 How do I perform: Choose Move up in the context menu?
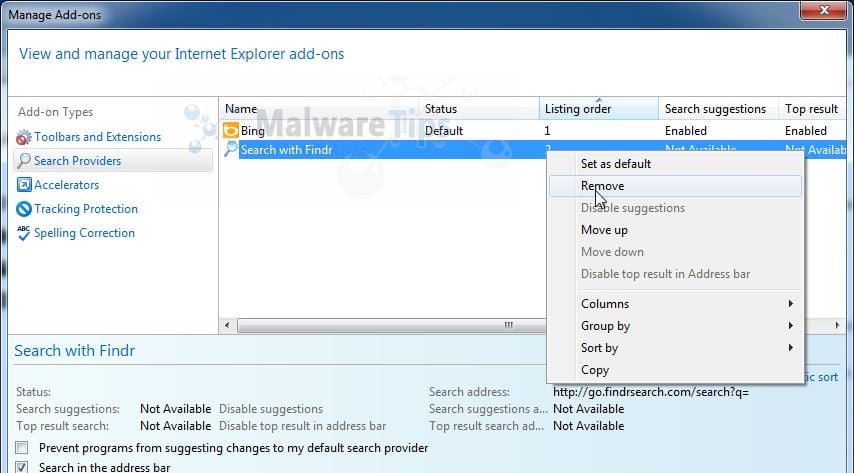point(675,230)
